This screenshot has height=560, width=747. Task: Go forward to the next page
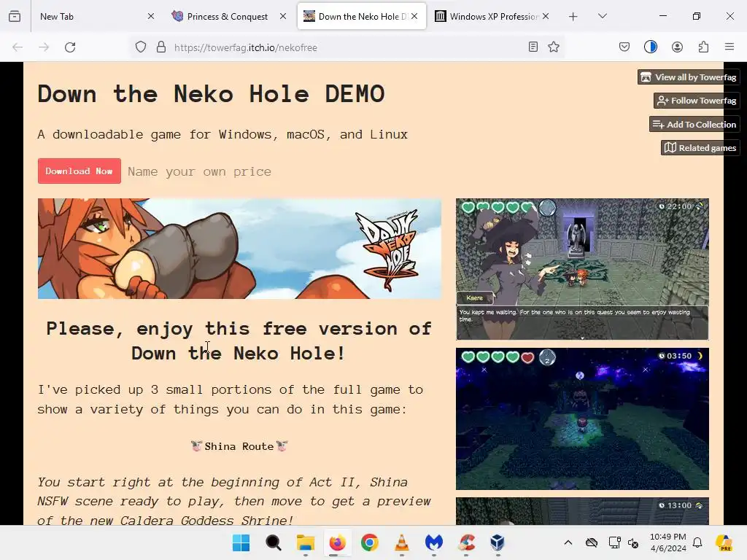(44, 47)
